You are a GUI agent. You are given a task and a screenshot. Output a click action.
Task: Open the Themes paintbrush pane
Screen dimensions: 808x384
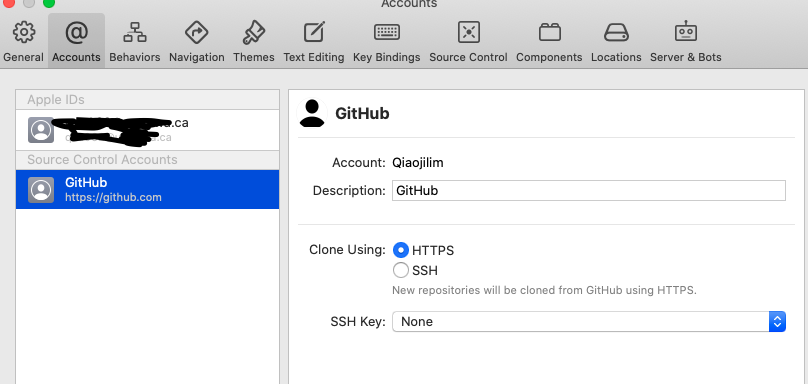(254, 41)
